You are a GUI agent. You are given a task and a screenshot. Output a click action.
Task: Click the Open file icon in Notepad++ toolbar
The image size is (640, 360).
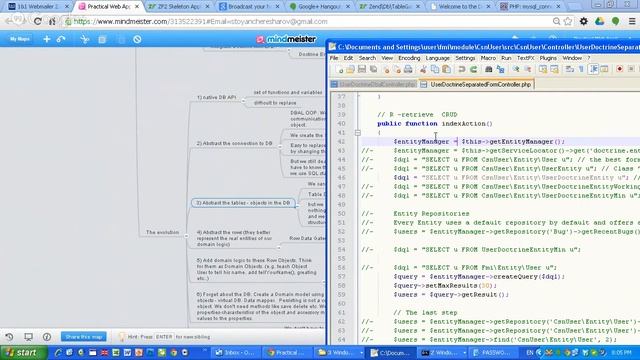351,70
